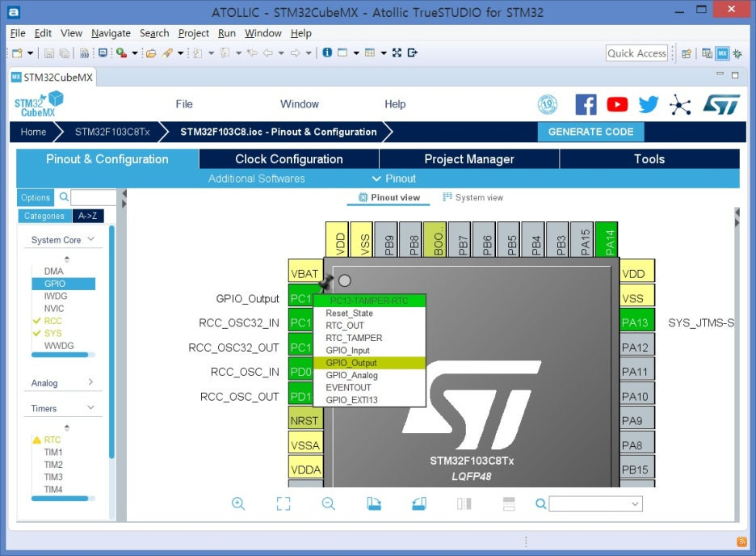Switch to the Debug bug perspective icon
The width and height of the screenshot is (756, 556).
point(737,53)
